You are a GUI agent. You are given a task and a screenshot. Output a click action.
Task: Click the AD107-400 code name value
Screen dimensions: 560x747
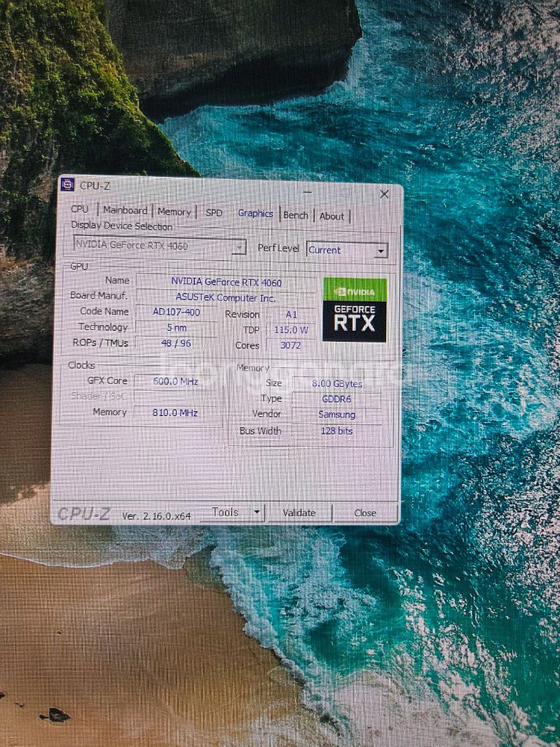point(176,312)
